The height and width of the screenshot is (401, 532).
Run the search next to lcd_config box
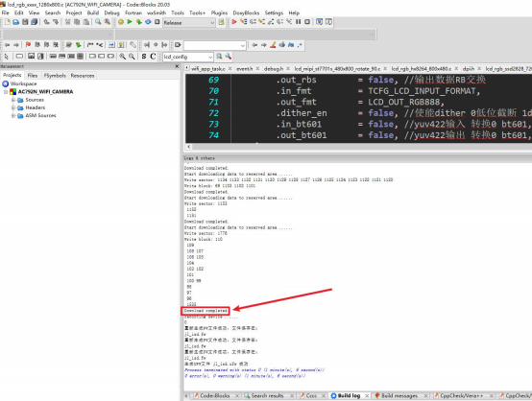click(x=219, y=57)
